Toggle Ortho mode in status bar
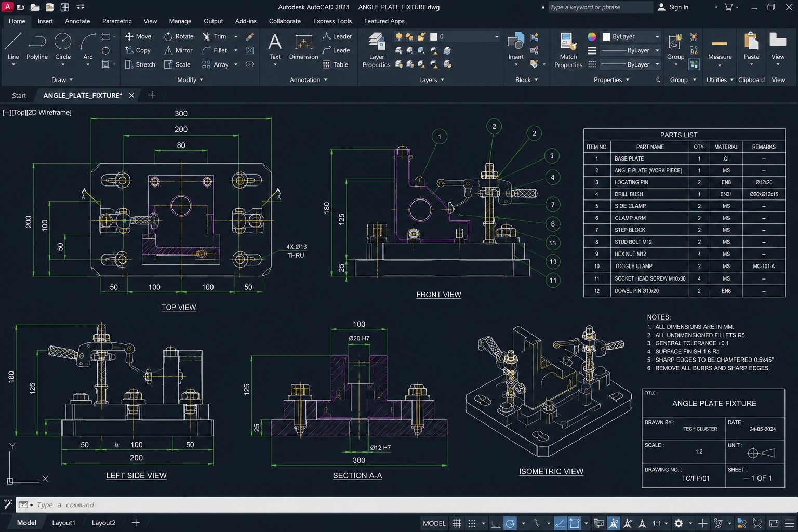This screenshot has height=532, width=798. (496, 523)
